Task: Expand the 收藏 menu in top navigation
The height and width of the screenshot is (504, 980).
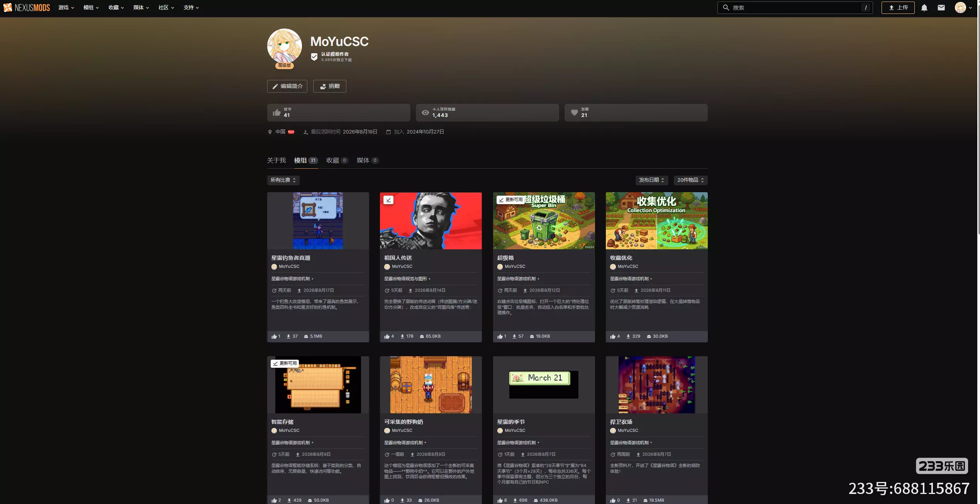Action: coord(116,8)
